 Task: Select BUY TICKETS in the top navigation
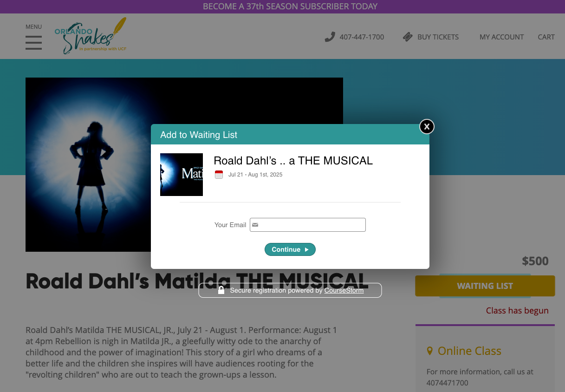point(438,37)
